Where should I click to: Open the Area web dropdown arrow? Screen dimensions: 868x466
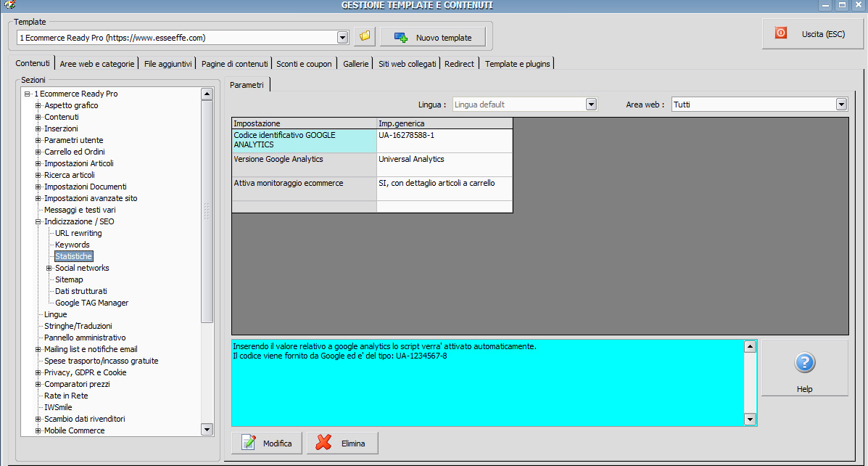coord(841,105)
